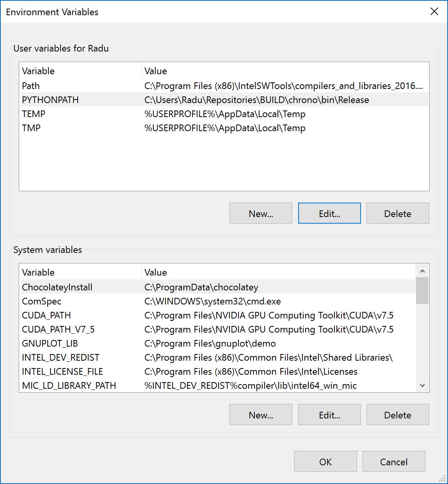Viewport: 448px width, 484px height.
Task: Select the PYTHONPATH user variable row
Action: (224, 100)
